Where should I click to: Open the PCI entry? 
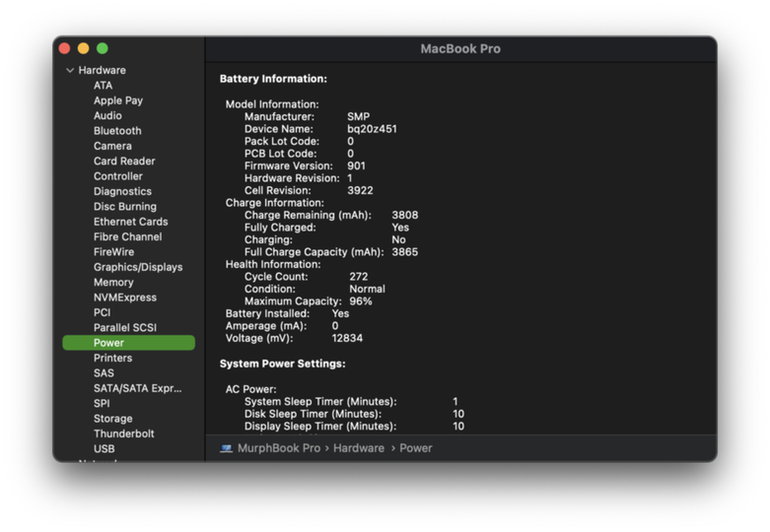[x=103, y=312]
